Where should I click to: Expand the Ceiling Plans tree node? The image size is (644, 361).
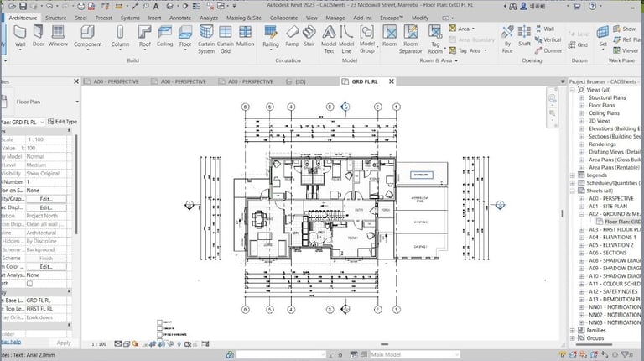click(x=581, y=113)
